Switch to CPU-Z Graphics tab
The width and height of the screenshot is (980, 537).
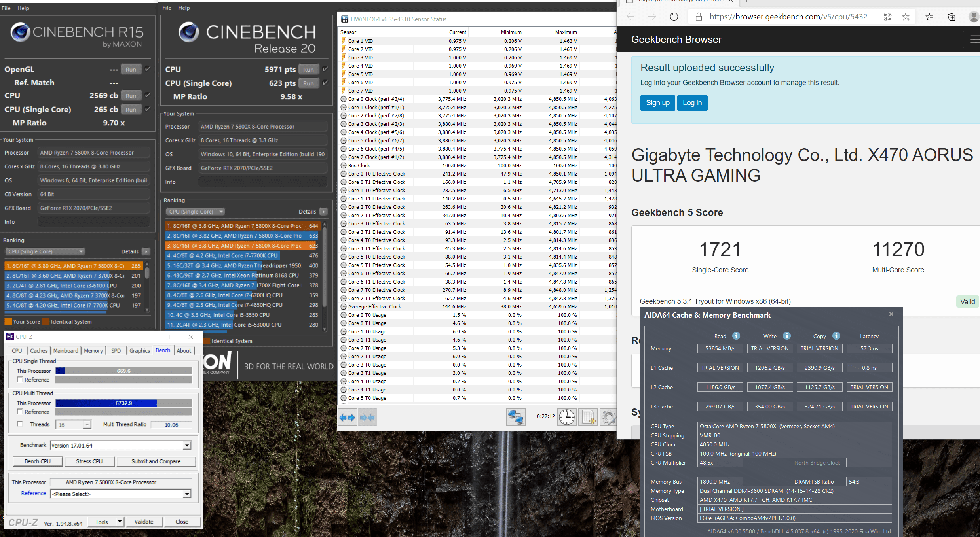point(140,350)
